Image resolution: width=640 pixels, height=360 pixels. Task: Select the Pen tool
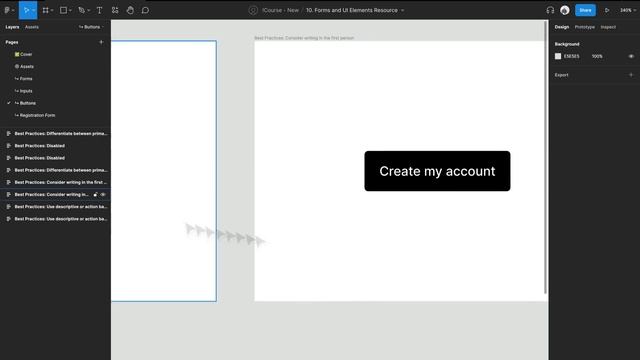81,10
